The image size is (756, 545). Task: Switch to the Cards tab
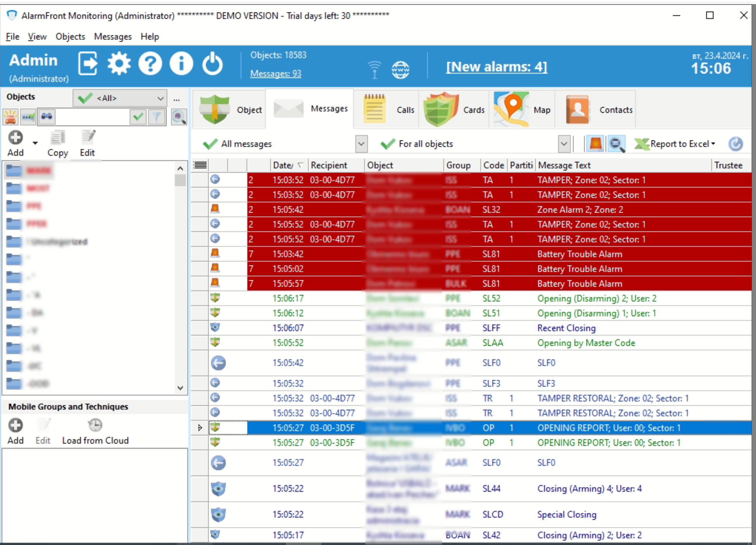pos(454,109)
